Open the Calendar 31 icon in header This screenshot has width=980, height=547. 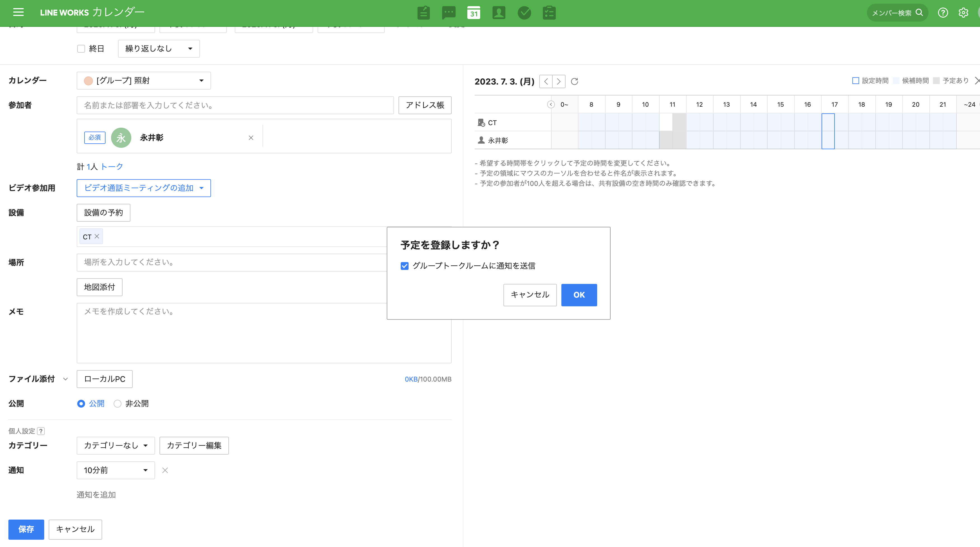click(x=474, y=13)
